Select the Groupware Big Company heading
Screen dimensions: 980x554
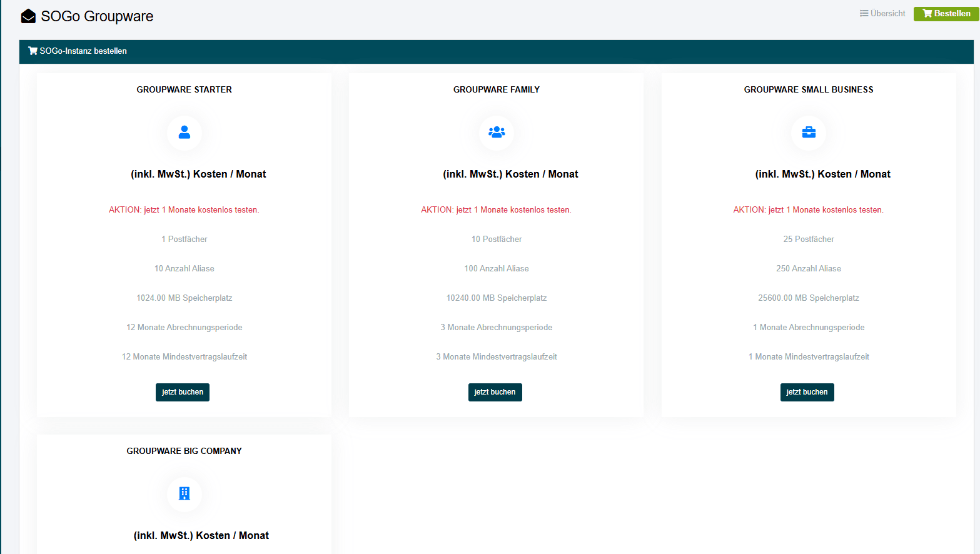click(x=184, y=451)
